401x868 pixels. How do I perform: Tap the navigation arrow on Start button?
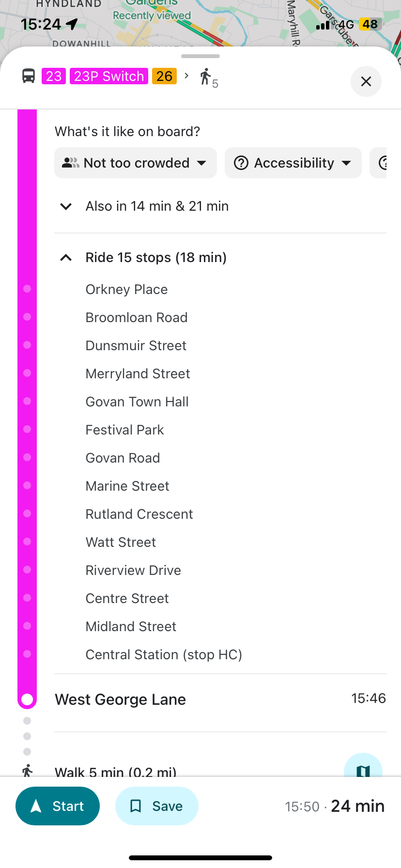[36, 806]
